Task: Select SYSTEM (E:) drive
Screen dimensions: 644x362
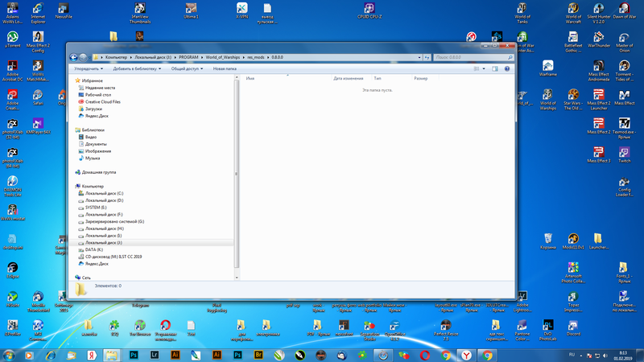Action: coord(96,208)
